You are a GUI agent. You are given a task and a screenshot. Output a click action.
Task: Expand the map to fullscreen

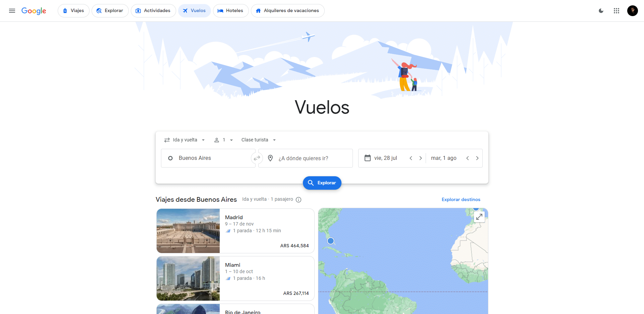click(x=479, y=216)
